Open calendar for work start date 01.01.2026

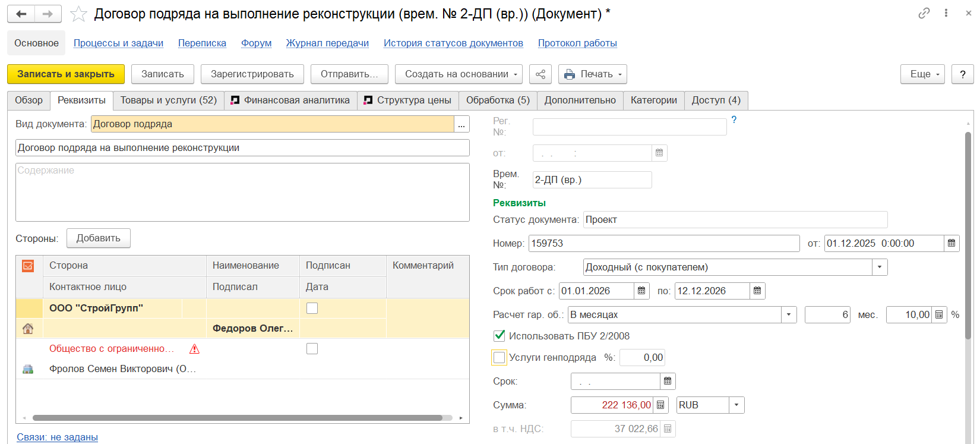pos(641,291)
